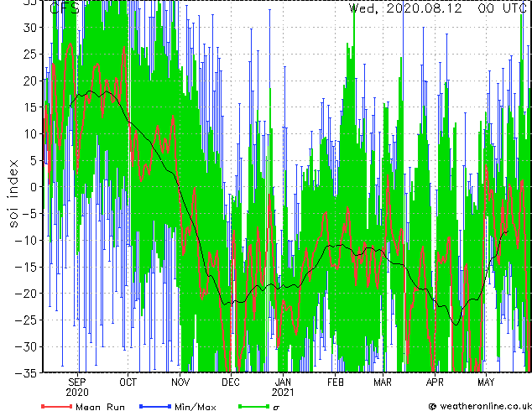The image size is (532, 411).
Task: Click the y-axis value '-35'
Action: coord(27,373)
